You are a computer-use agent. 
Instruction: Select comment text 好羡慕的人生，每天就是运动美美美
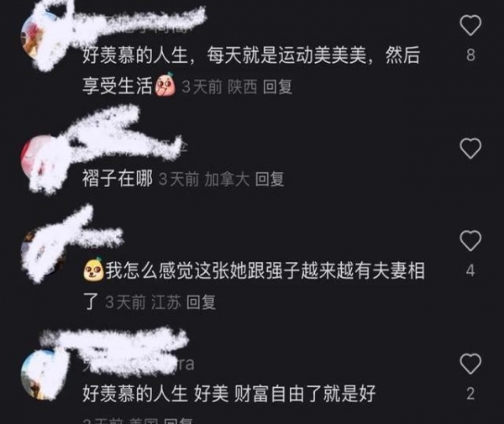(224, 55)
